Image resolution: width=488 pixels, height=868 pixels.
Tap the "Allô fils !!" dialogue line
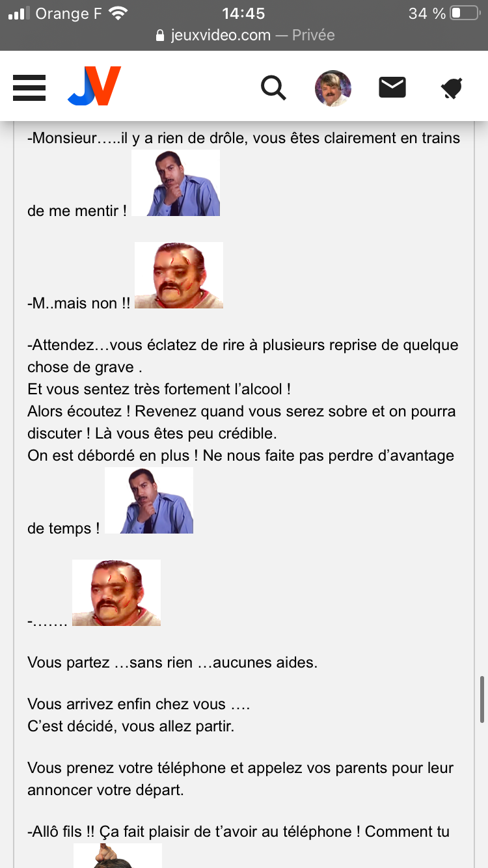(239, 832)
